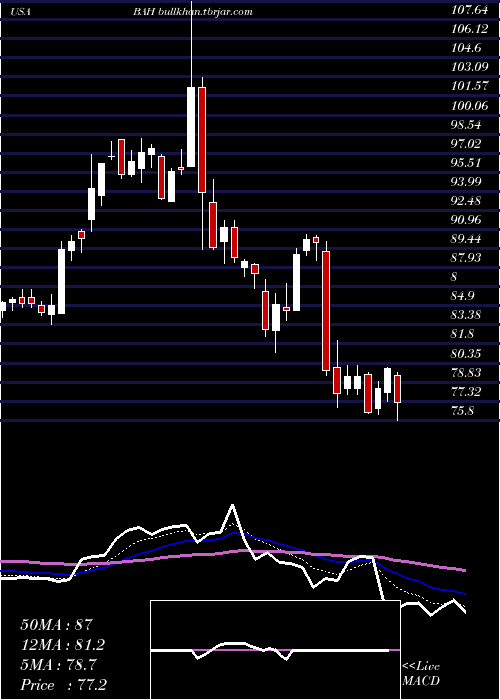
Task: Click the 78.83 price axis label
Action: coord(467,372)
